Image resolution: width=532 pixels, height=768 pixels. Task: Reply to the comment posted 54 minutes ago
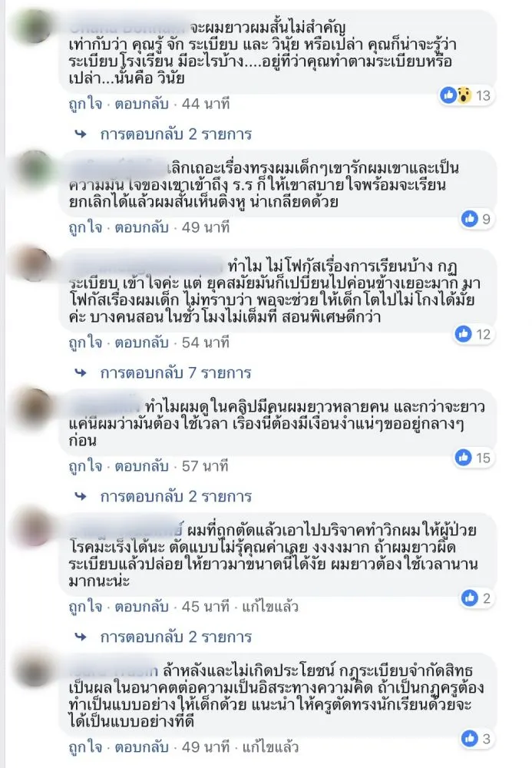pyautogui.click(x=141, y=343)
